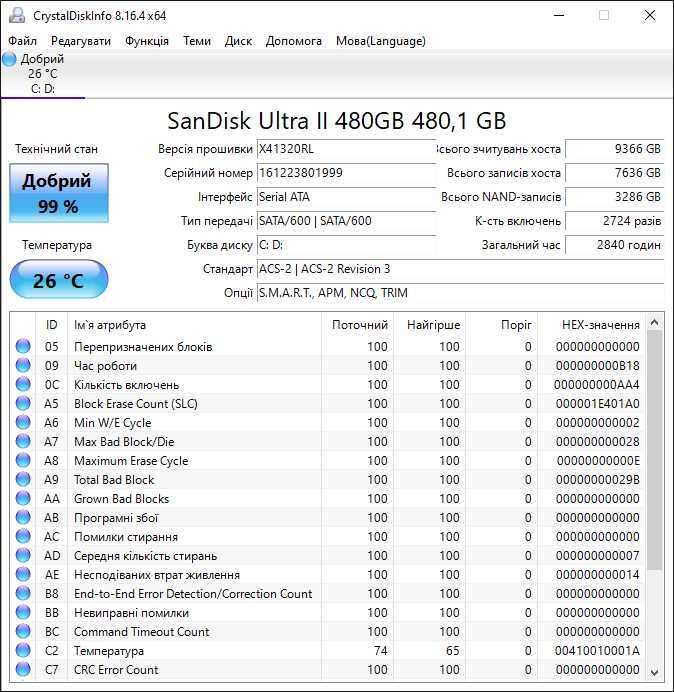Image resolution: width=674 pixels, height=692 pixels.
Task: Click the firmware field X41320RL
Action: pos(346,149)
